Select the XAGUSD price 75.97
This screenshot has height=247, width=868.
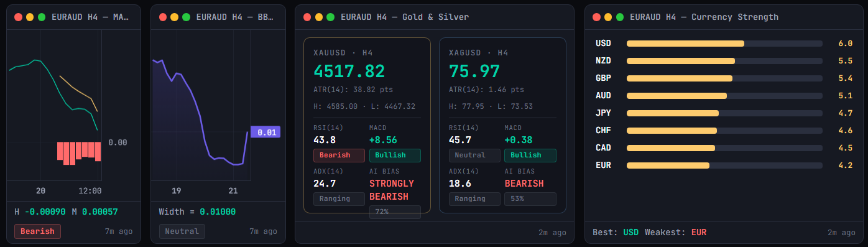474,72
